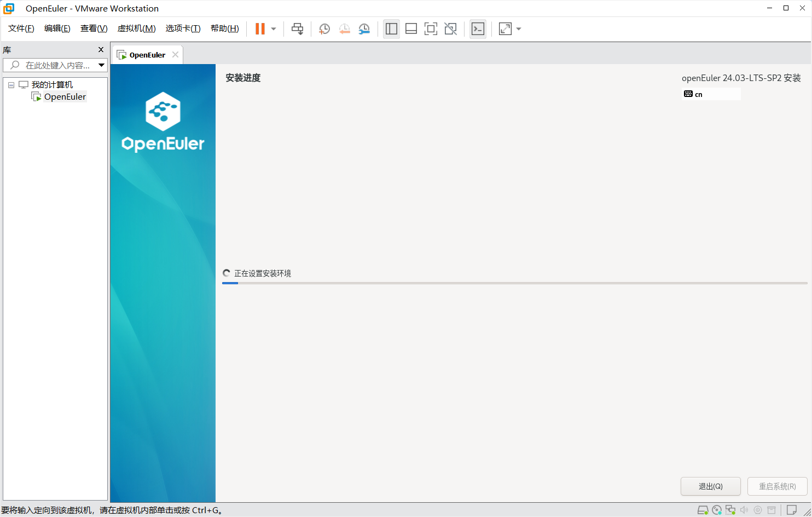Viewport: 812px width, 517px height.
Task: Click the 正在设置安装环境 status text
Action: point(263,273)
